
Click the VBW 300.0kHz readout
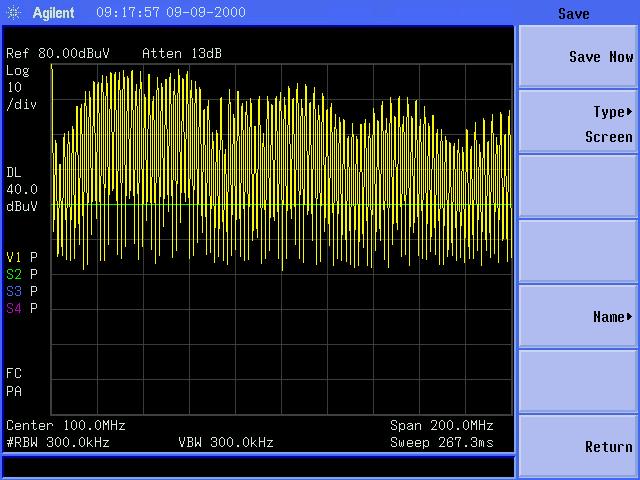point(225,442)
